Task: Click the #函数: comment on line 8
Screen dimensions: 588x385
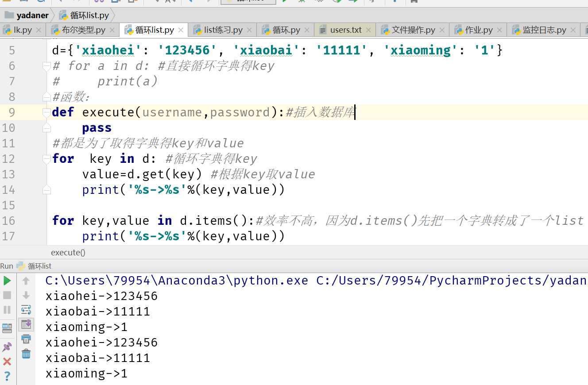Action: (71, 97)
